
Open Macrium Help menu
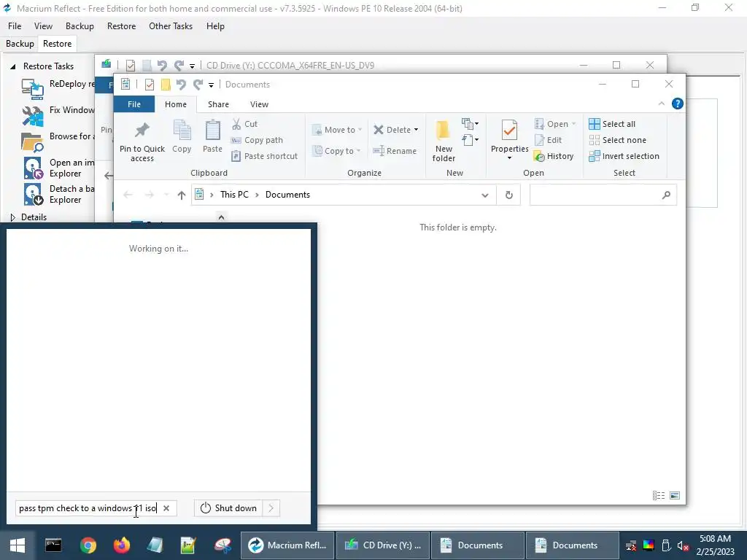215,26
